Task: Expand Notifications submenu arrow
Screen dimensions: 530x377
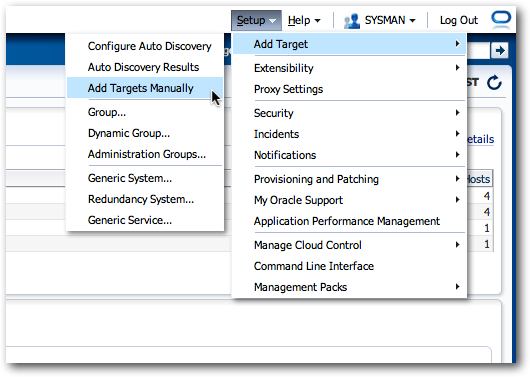Action: coord(457,155)
